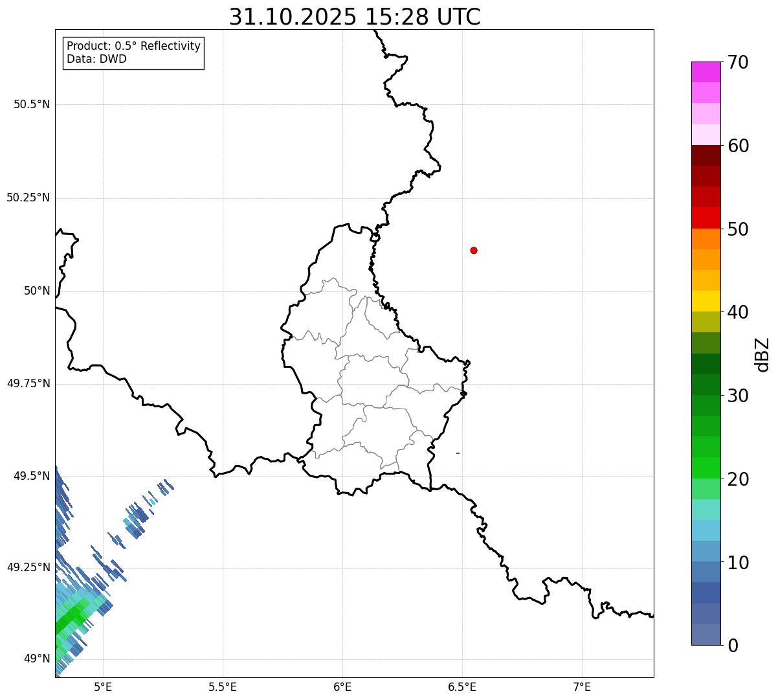The image size is (778, 700).
Task: Click the '49.5°N' latitude label
Action: 32,476
